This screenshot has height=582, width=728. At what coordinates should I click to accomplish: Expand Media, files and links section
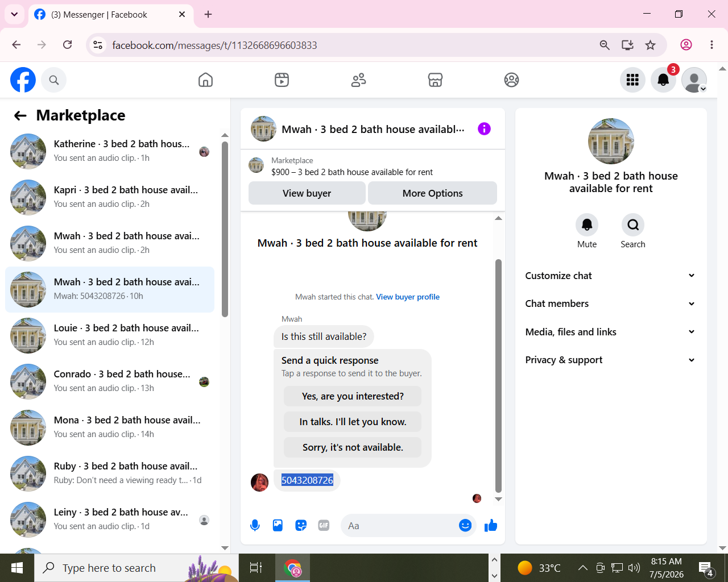(611, 332)
